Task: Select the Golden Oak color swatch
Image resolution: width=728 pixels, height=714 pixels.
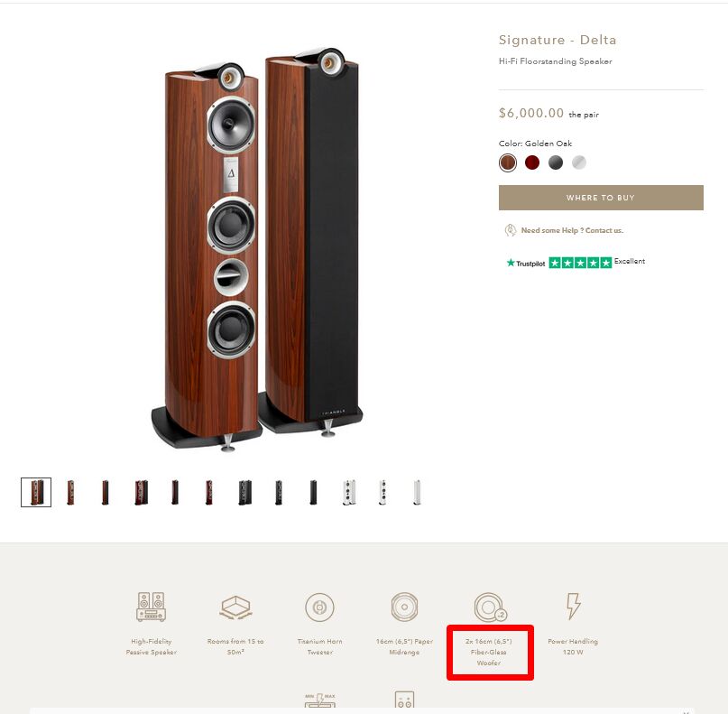Action: [508, 162]
